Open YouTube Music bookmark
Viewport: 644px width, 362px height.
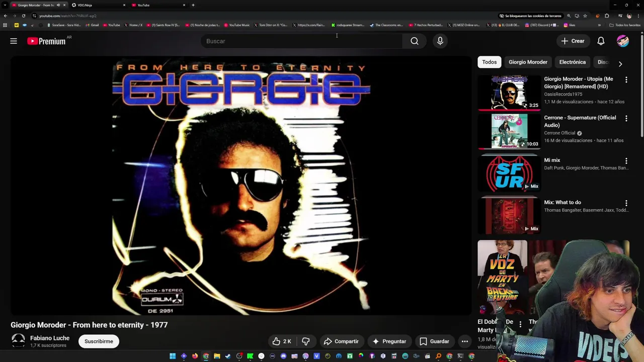237,25
